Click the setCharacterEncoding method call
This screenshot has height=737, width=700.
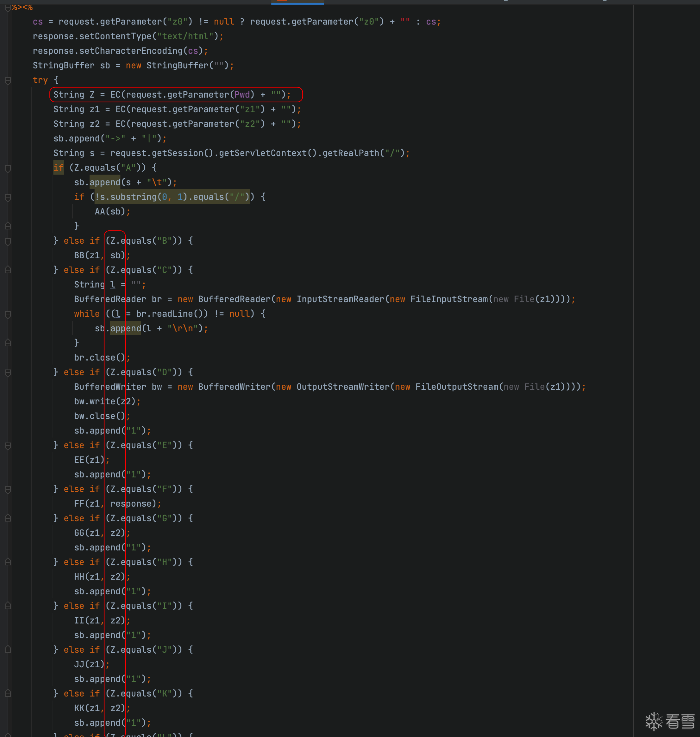click(131, 51)
